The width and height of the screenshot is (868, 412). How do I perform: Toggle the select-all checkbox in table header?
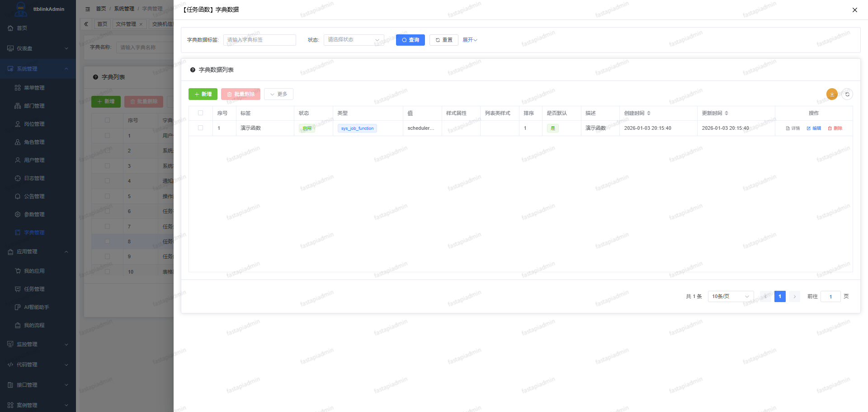click(x=201, y=113)
